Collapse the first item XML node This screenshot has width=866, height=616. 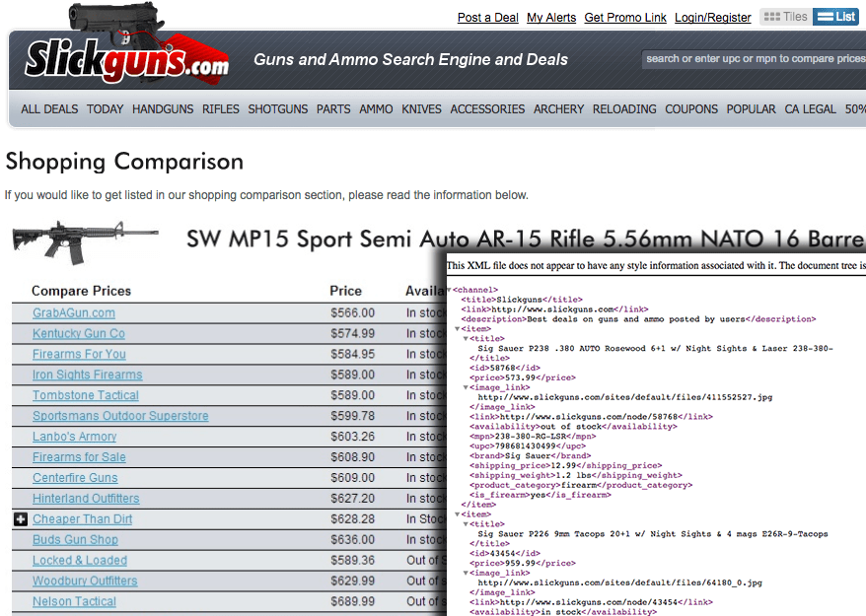[458, 329]
